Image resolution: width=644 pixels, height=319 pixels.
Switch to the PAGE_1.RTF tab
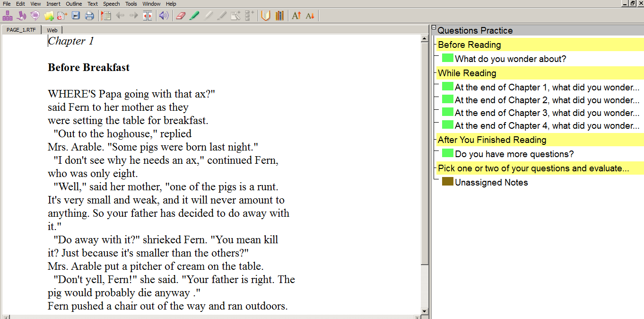pos(21,30)
